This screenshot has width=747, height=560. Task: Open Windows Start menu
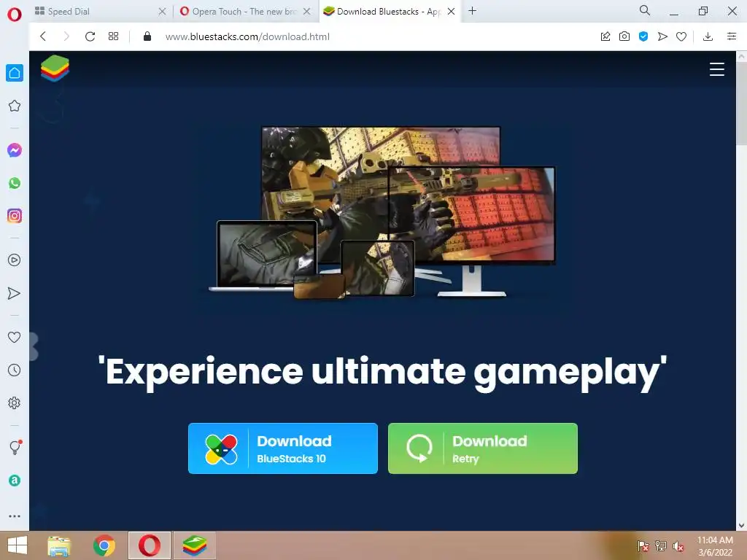coord(18,545)
